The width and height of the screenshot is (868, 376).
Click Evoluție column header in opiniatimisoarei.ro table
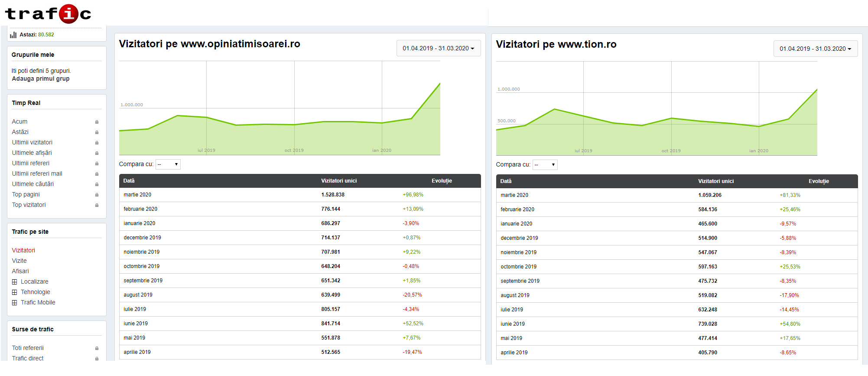[442, 181]
